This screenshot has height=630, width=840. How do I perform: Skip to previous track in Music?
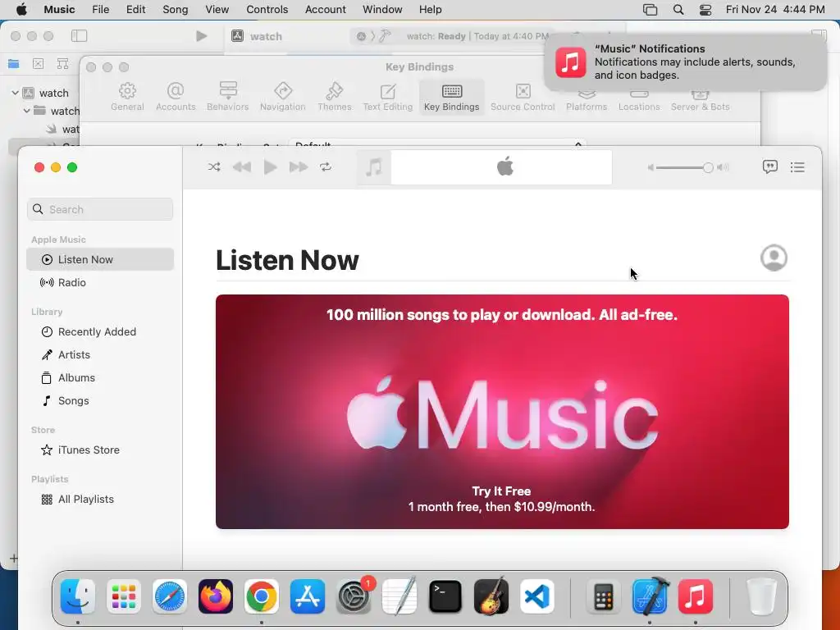tap(242, 167)
